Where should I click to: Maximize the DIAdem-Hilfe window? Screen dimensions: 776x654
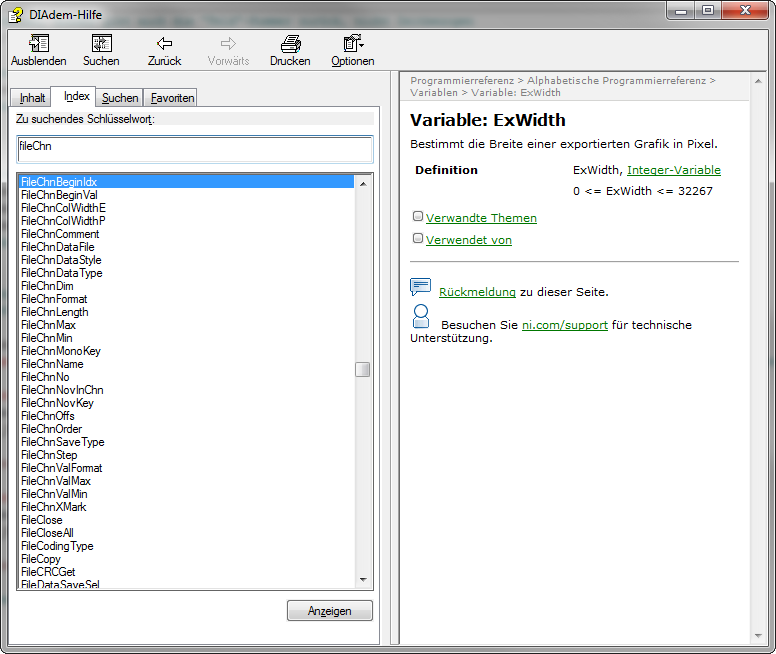click(x=708, y=10)
